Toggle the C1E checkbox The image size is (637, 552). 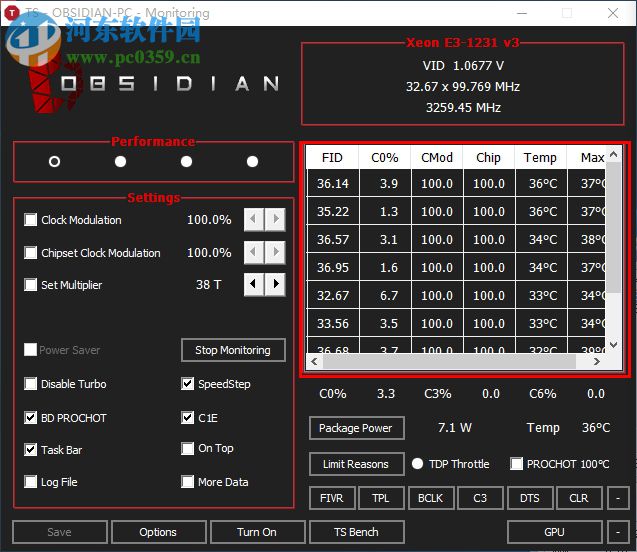coord(187,418)
